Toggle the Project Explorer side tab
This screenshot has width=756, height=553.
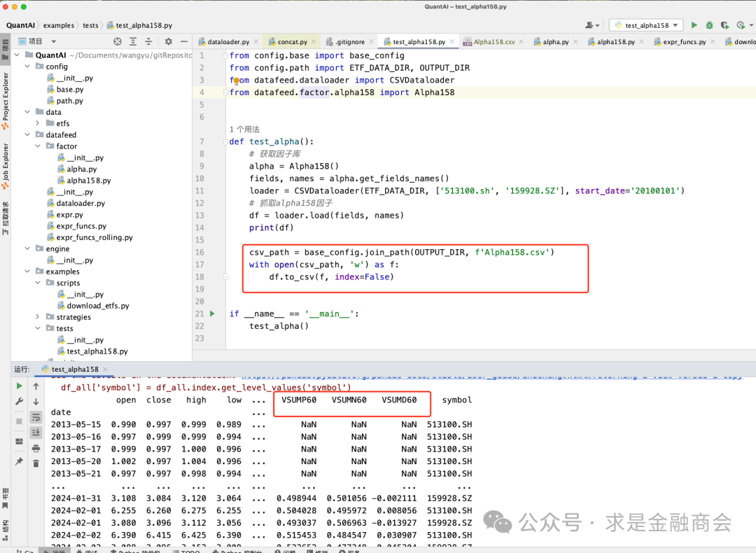point(6,101)
